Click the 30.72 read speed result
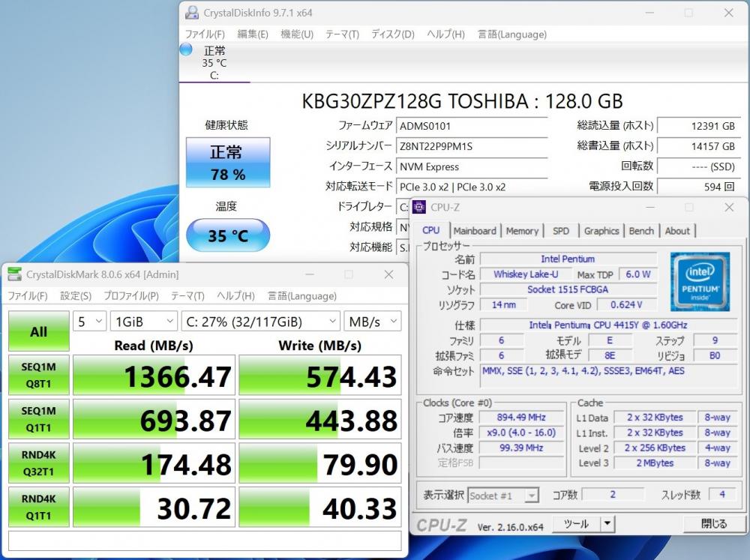 (x=154, y=508)
